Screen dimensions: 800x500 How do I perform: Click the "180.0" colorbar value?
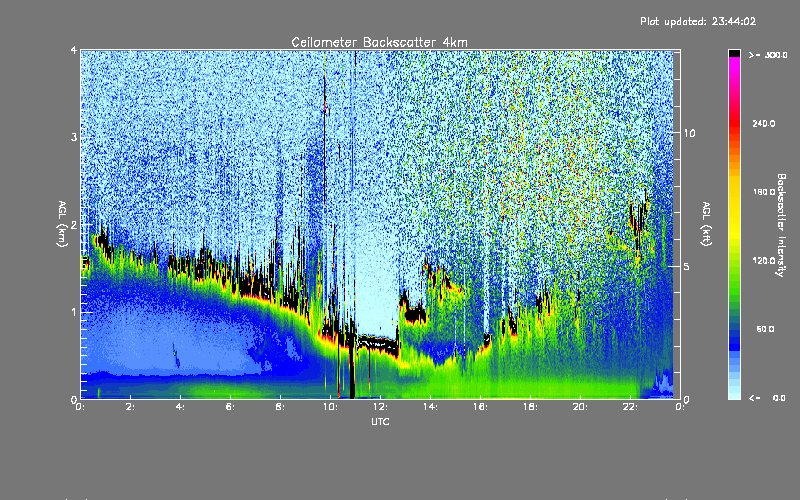764,192
